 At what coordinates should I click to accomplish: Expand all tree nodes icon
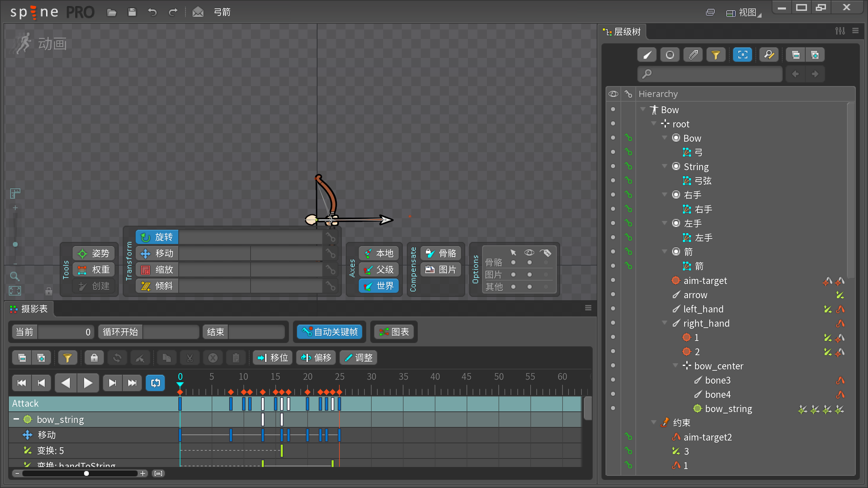coord(815,55)
